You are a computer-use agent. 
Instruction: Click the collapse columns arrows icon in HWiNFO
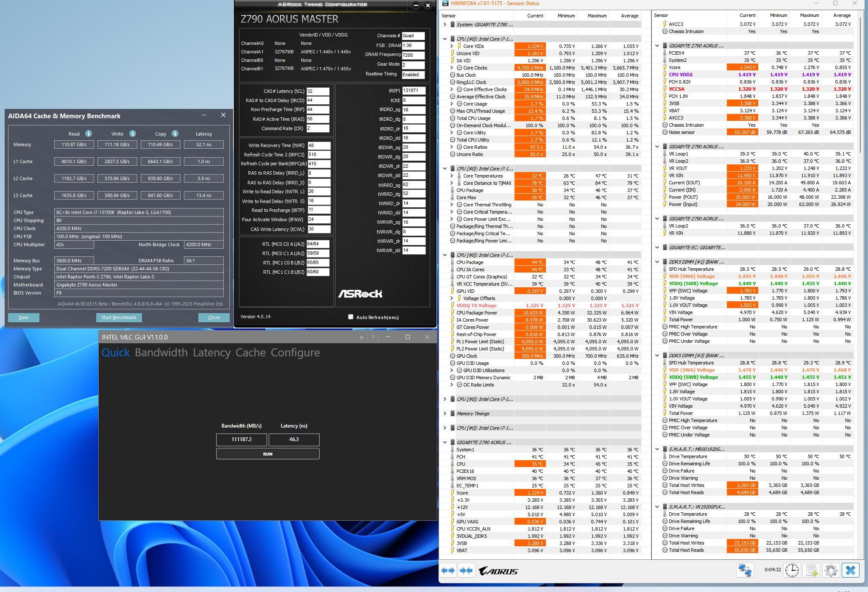tap(466, 571)
